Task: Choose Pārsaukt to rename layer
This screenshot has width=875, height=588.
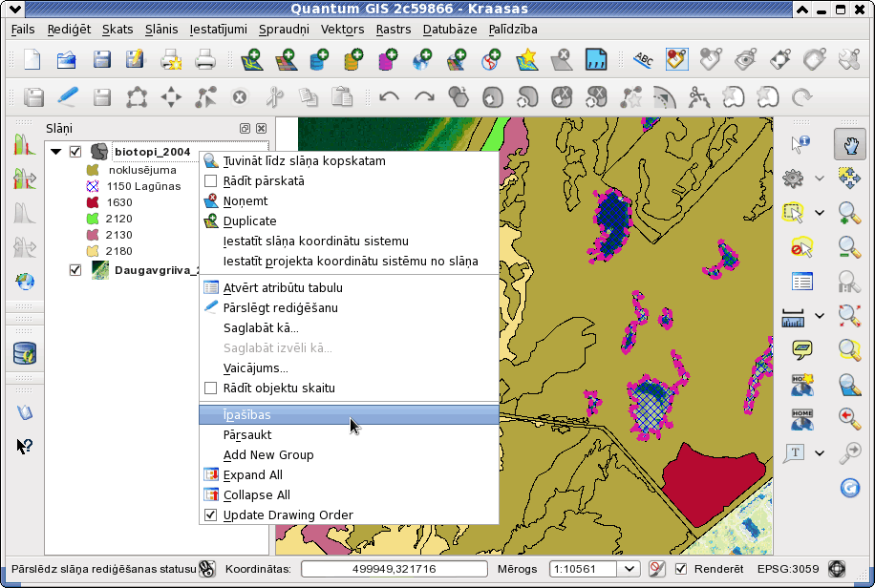Action: pos(349,434)
